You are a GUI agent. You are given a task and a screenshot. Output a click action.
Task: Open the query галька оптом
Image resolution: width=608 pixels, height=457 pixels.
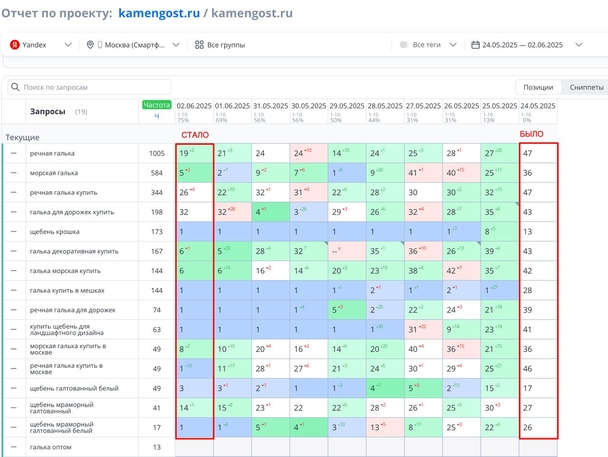point(51,447)
